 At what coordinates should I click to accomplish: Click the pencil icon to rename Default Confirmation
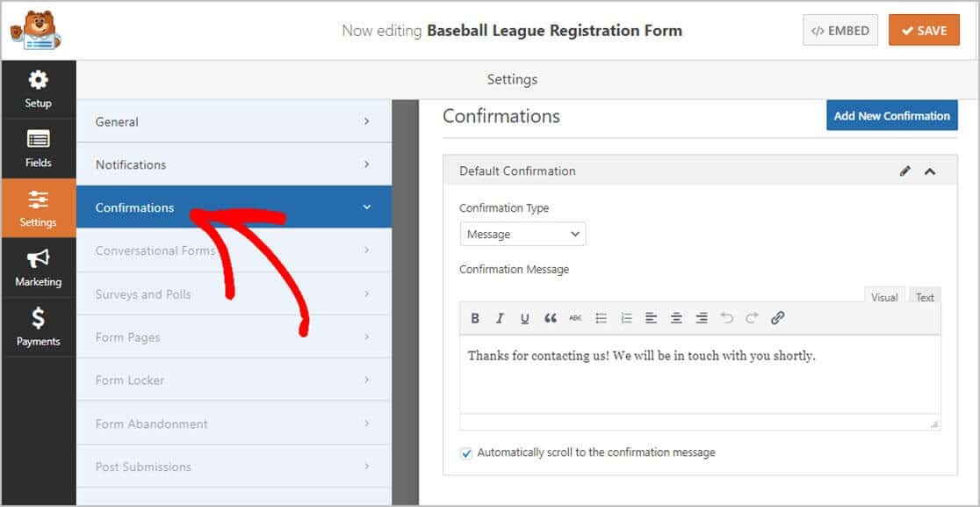tap(905, 170)
